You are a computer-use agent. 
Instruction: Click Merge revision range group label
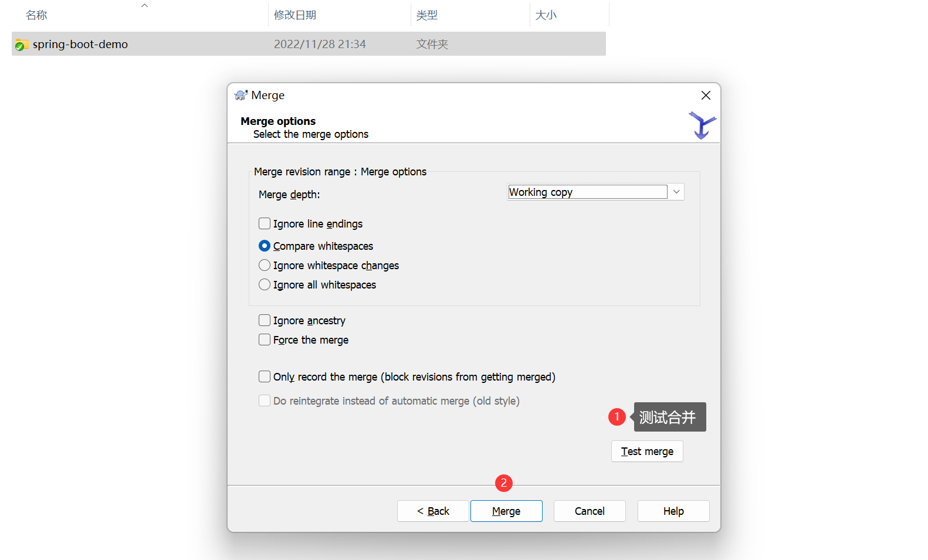click(x=340, y=171)
